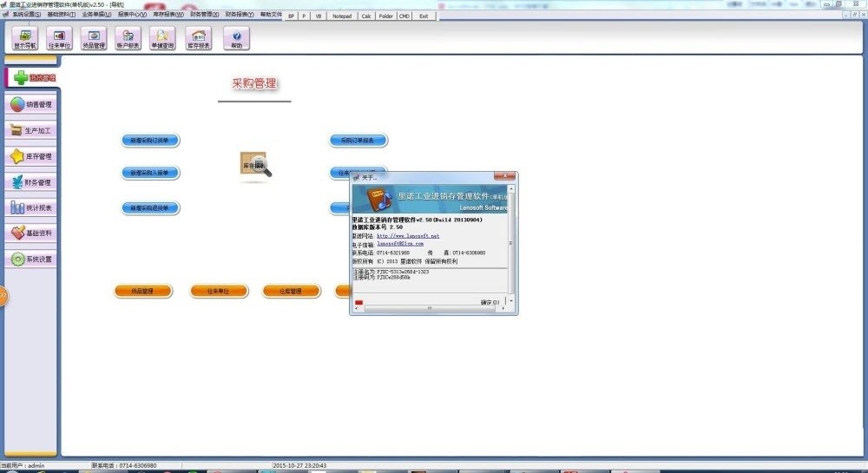This screenshot has width=868, height=473.
Task: Open 生产加工 in the sidebar
Action: [x=31, y=130]
